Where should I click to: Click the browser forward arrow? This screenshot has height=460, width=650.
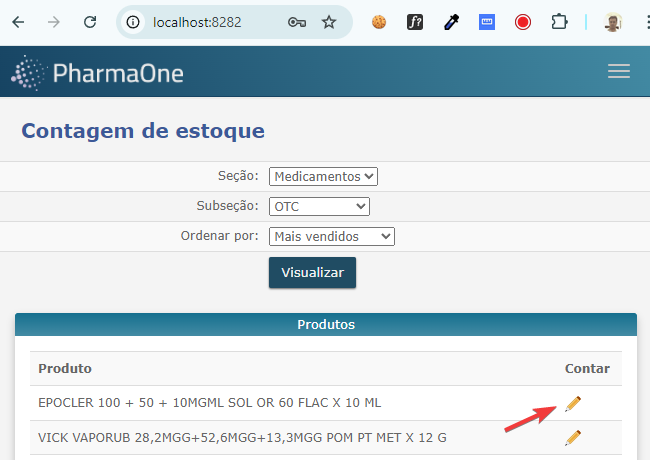coord(54,22)
